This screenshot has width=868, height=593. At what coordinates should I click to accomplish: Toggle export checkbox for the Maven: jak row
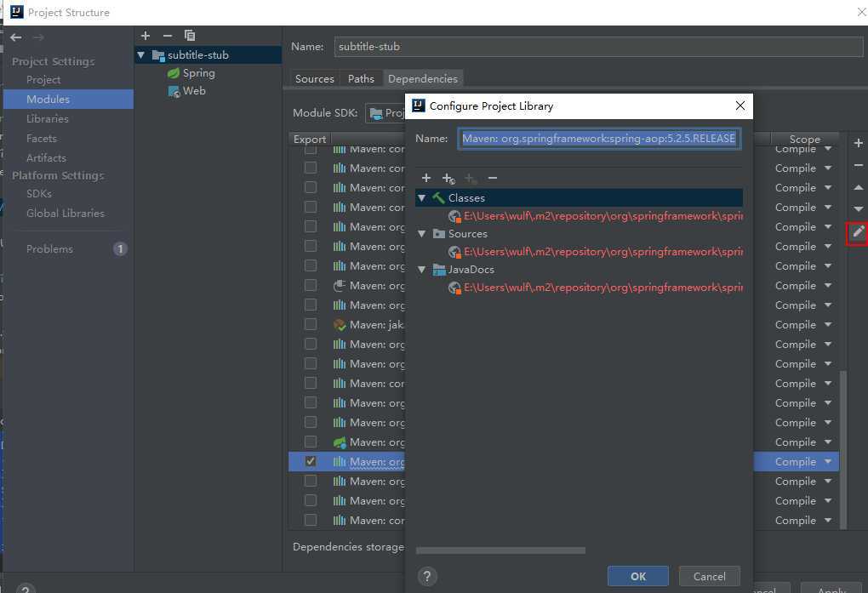point(311,324)
